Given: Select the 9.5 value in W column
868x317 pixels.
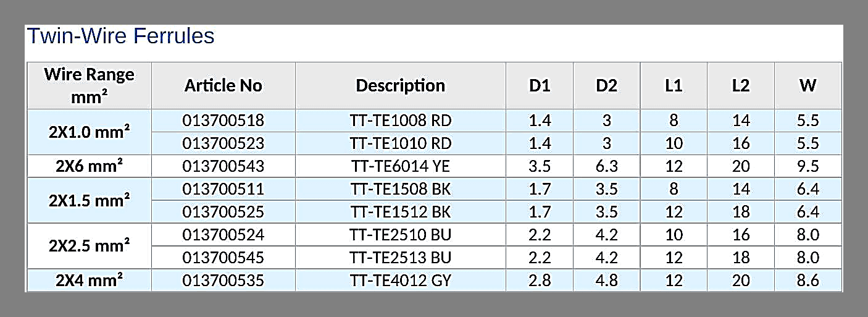Looking at the screenshot, I should coord(807,166).
